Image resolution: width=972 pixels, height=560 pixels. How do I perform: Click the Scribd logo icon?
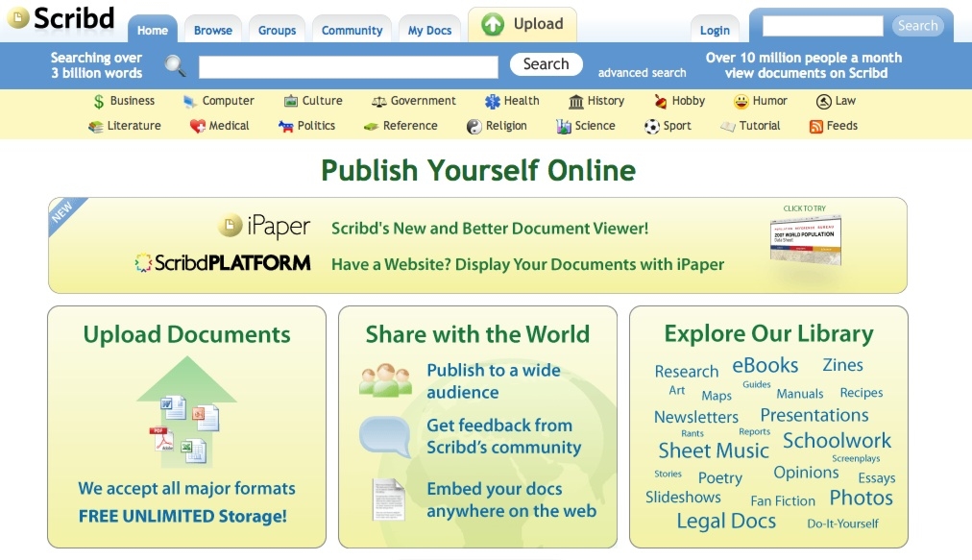coord(18,18)
